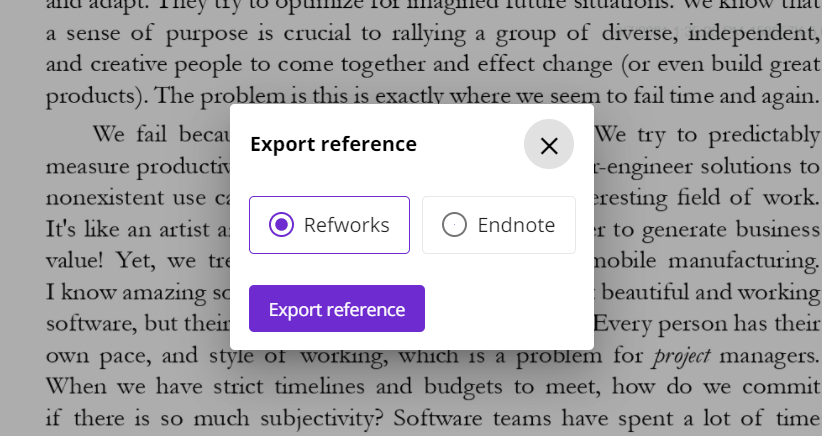Viewport: 822px width, 436px height.
Task: Select the Refworks radio option
Action: point(329,225)
